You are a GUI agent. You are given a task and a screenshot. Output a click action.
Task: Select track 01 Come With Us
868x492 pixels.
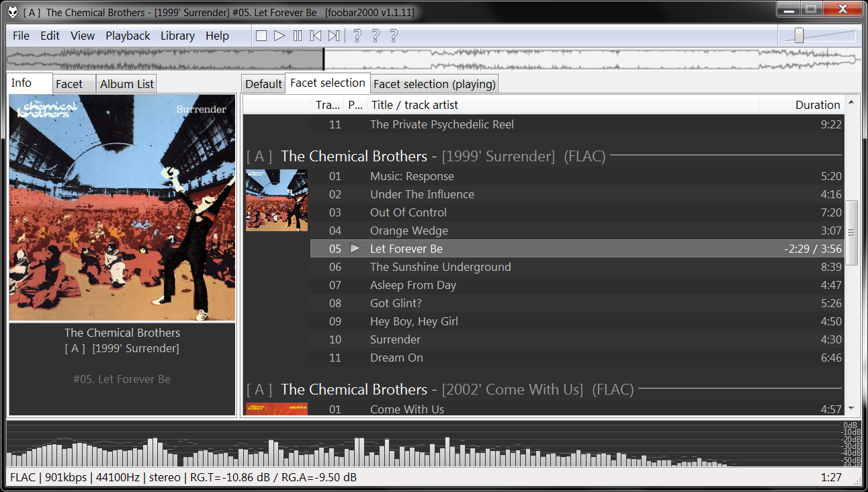coord(577,409)
